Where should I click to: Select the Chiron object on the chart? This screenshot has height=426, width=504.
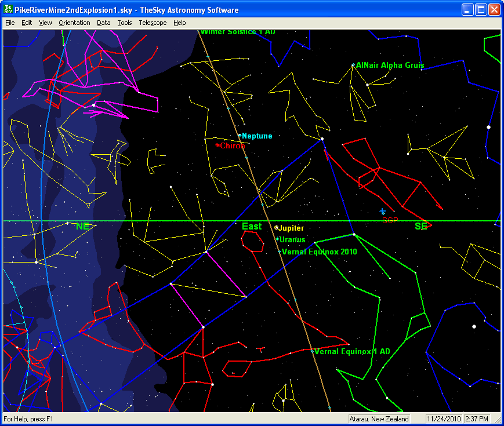click(x=217, y=145)
